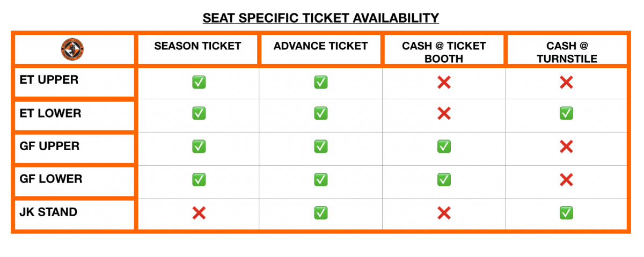644x257 pixels.
Task: Click the red cross for ET UPPER cash at turnstile
Action: [x=566, y=82]
